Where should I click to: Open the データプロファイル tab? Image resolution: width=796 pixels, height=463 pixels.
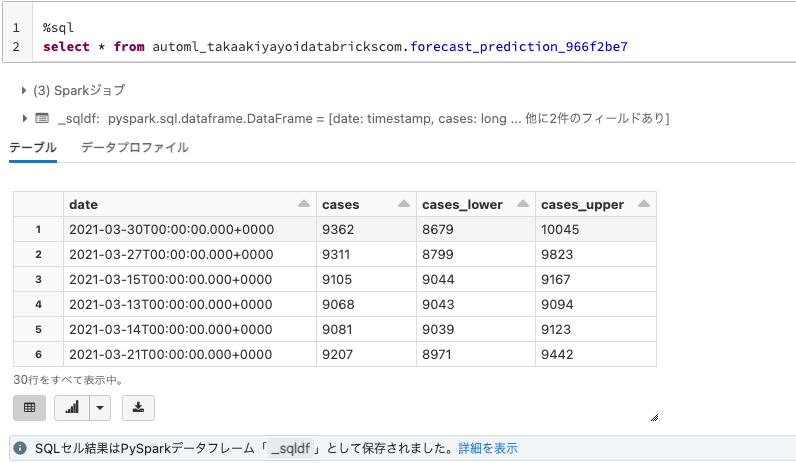[135, 148]
